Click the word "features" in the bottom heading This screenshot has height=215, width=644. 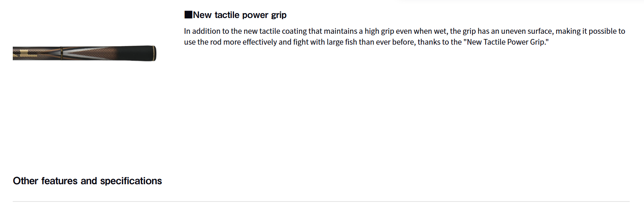click(x=59, y=181)
